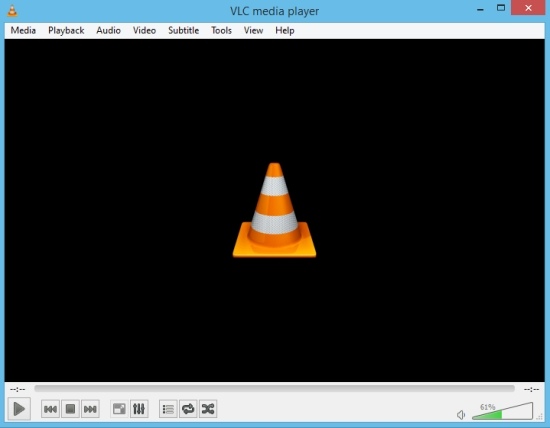Click the remaining time label
Viewport: 550px width, 428px height.
tap(531, 389)
